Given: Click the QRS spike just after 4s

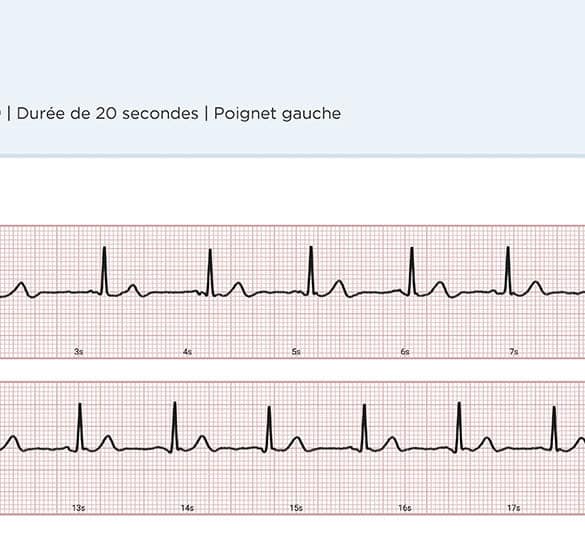Looking at the screenshot, I should pyautogui.click(x=210, y=273).
